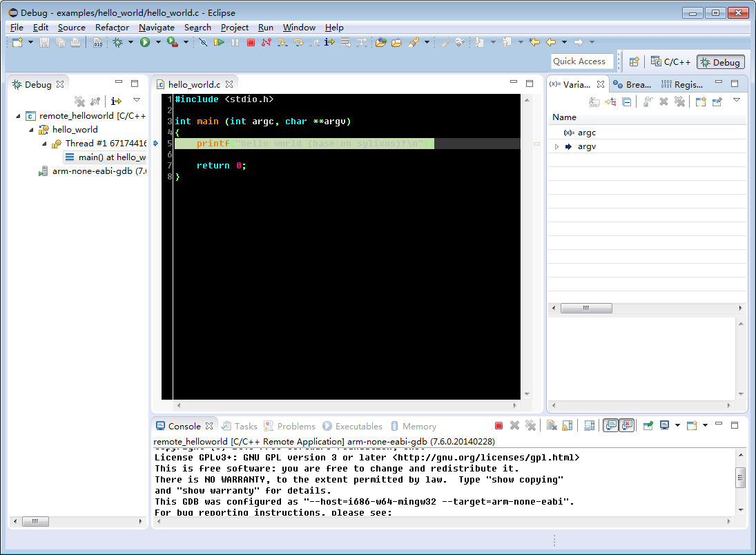Open the Variables view menu triangle

click(736, 100)
